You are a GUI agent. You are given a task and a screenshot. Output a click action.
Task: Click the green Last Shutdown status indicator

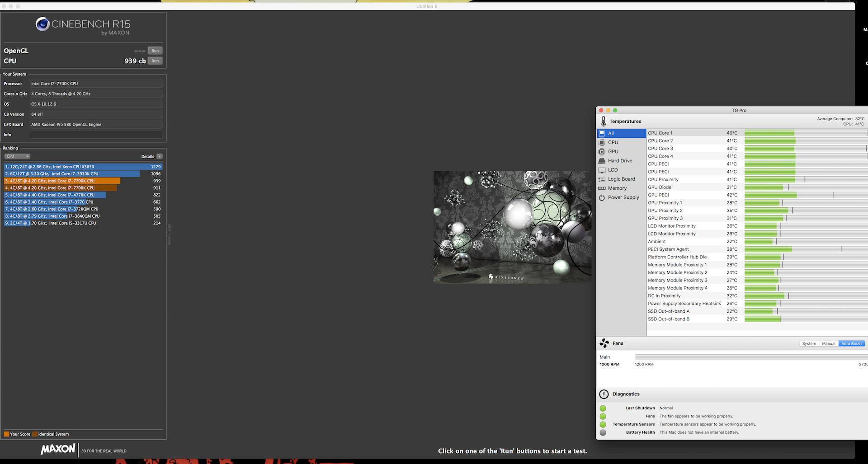603,408
